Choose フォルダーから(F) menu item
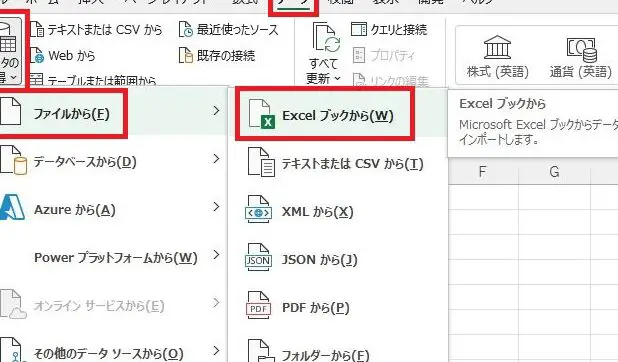The width and height of the screenshot is (618, 362). [x=338, y=351]
